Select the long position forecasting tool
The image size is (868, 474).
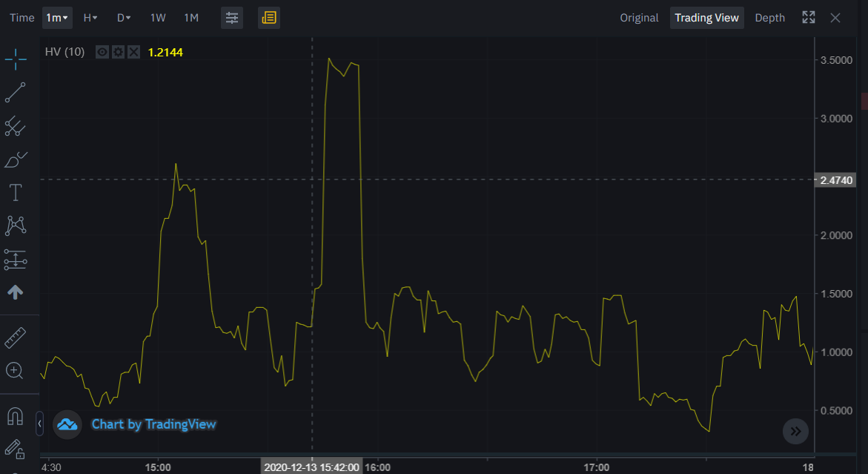16,259
